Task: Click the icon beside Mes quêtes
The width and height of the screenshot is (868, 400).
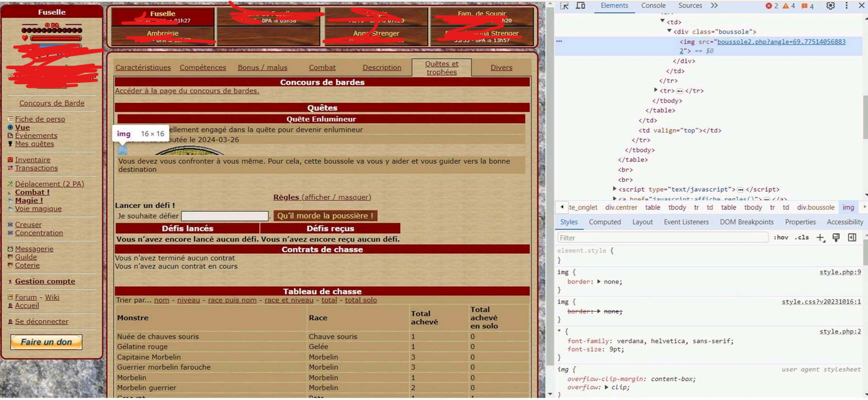Action: click(x=10, y=144)
